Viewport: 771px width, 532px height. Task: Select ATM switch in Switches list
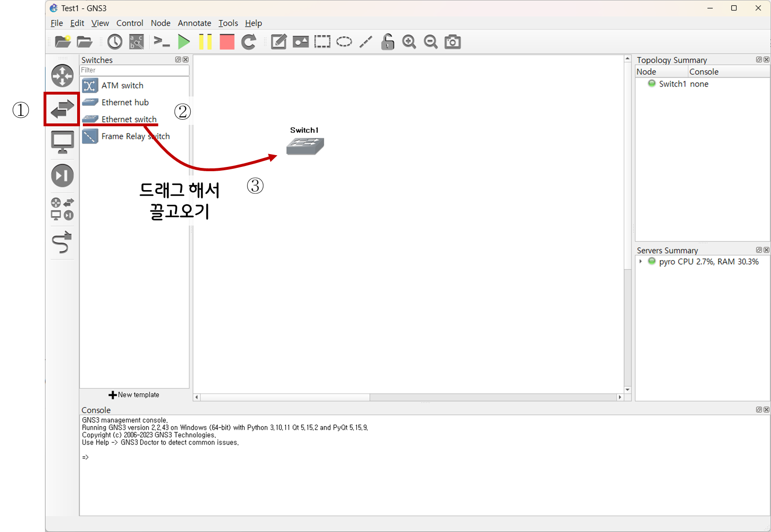tap(134, 86)
